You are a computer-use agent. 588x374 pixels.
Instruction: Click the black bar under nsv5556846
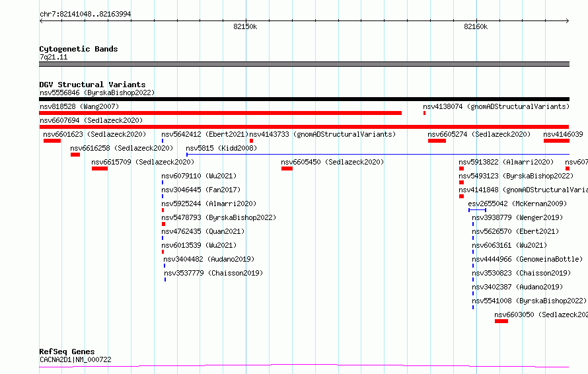[304, 99]
